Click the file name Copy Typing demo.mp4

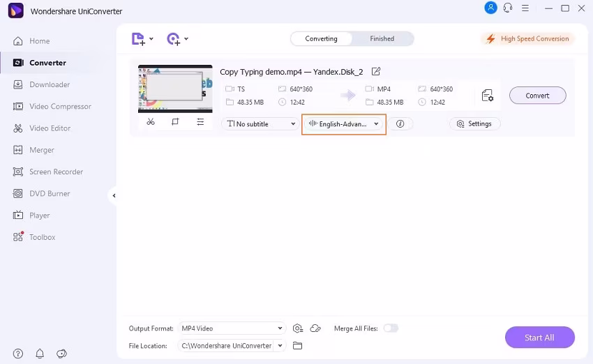coord(291,72)
